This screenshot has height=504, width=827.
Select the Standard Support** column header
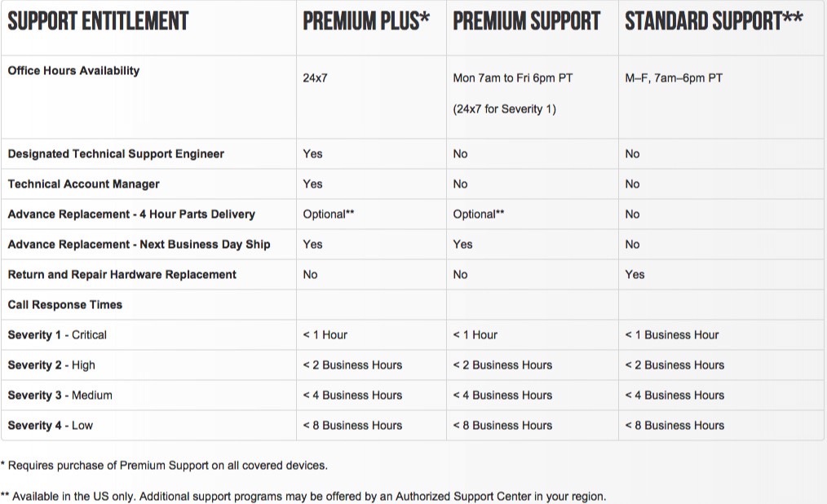click(714, 21)
